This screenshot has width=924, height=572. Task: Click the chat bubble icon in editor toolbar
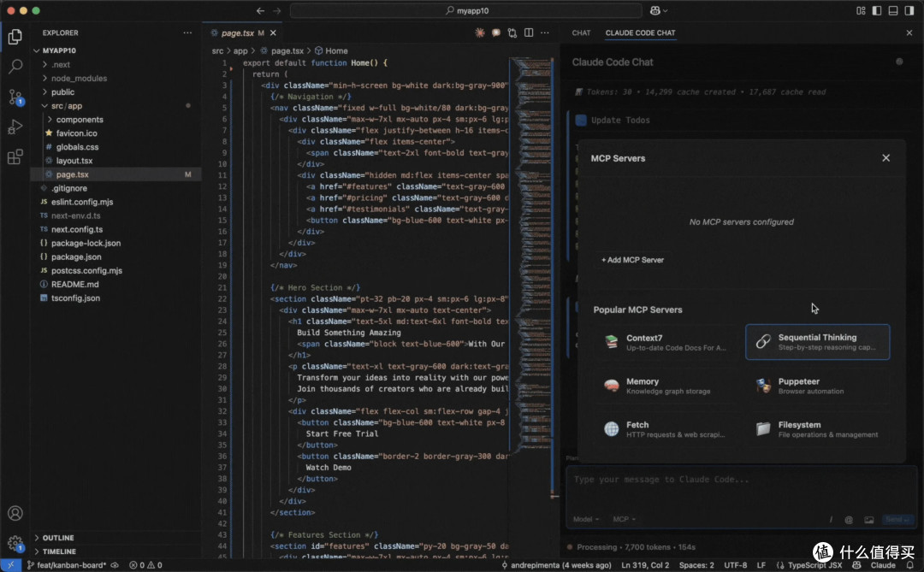[496, 33]
